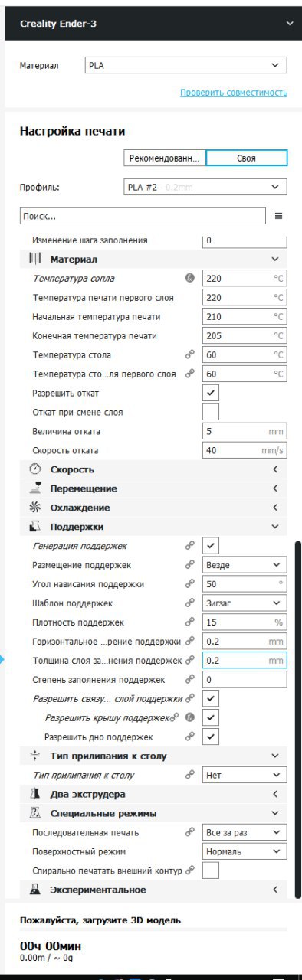Viewport: 302px width, 980px height.
Task: Open Шаблон поддержек dropdown showing Зигзаг
Action: (x=245, y=603)
